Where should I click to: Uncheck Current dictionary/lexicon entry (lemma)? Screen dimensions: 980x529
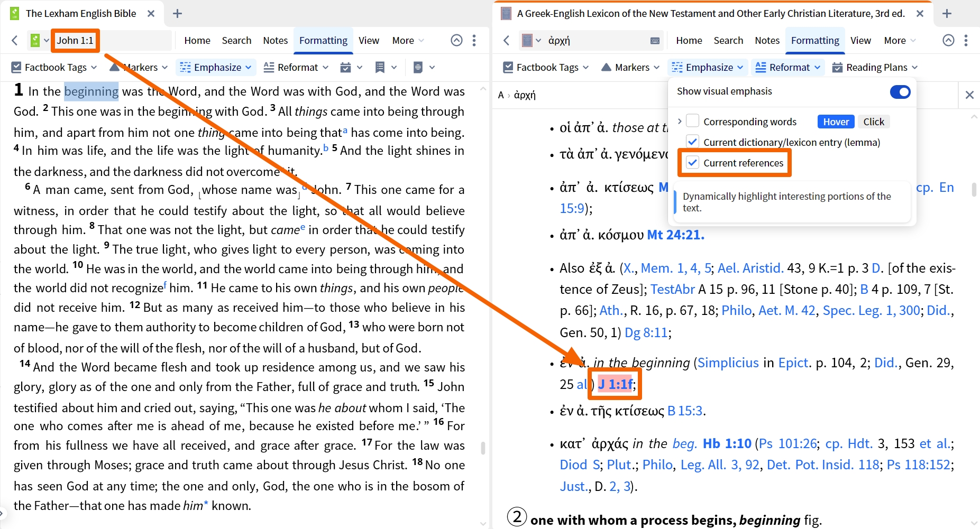pyautogui.click(x=693, y=142)
